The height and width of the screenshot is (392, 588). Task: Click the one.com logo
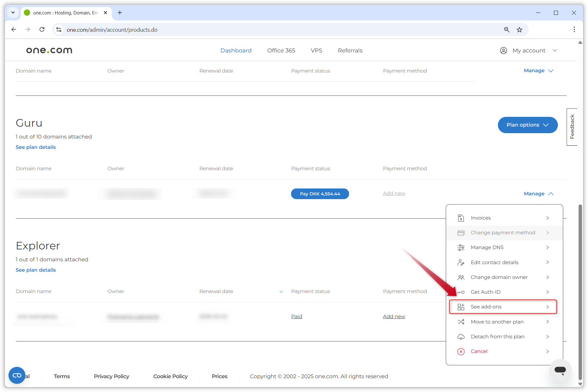pos(49,50)
